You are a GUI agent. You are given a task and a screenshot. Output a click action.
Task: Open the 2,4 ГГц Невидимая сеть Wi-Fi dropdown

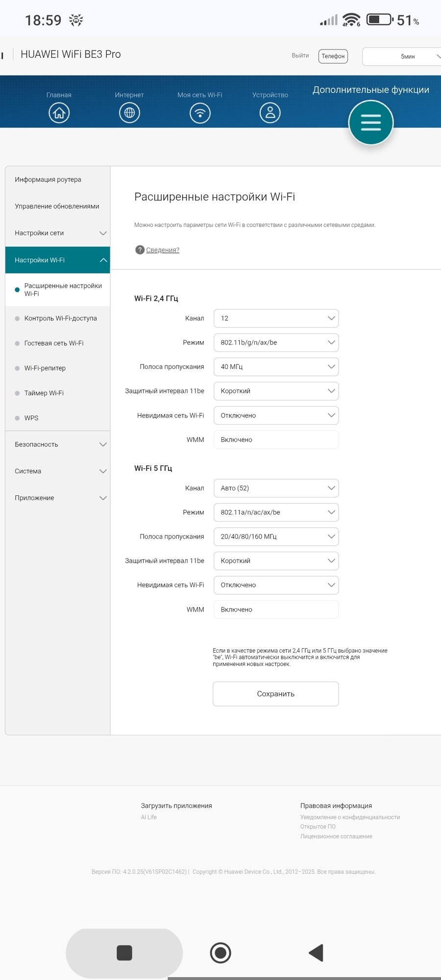tap(276, 416)
